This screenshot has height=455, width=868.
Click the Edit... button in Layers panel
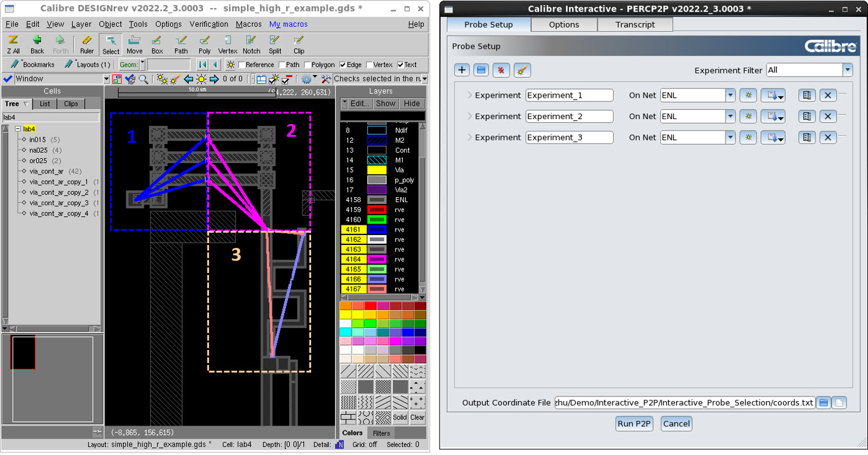coord(359,103)
